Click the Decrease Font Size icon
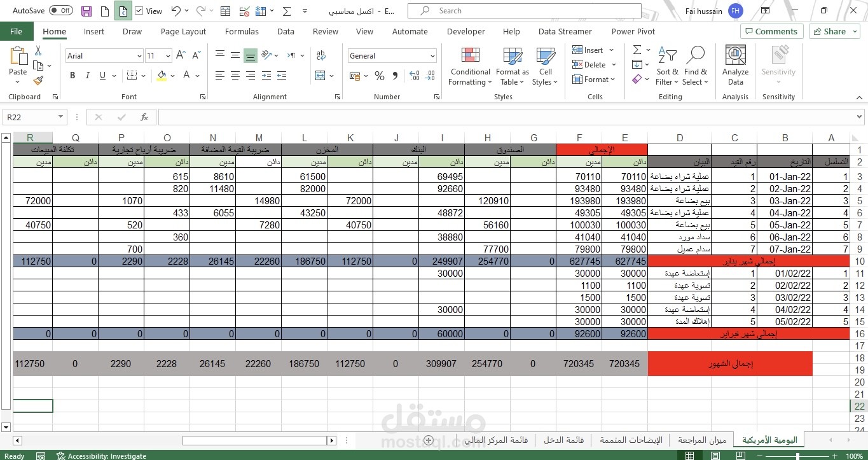 coord(197,56)
